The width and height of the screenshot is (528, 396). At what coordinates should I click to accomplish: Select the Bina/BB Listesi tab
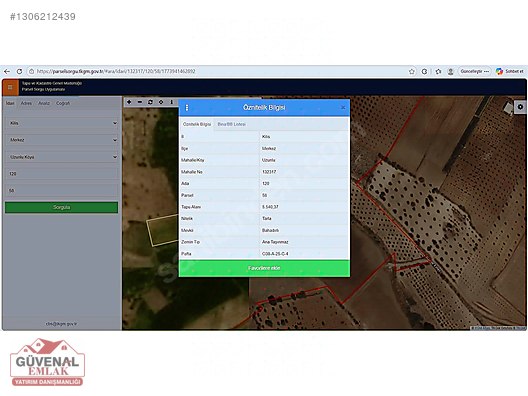(x=231, y=124)
